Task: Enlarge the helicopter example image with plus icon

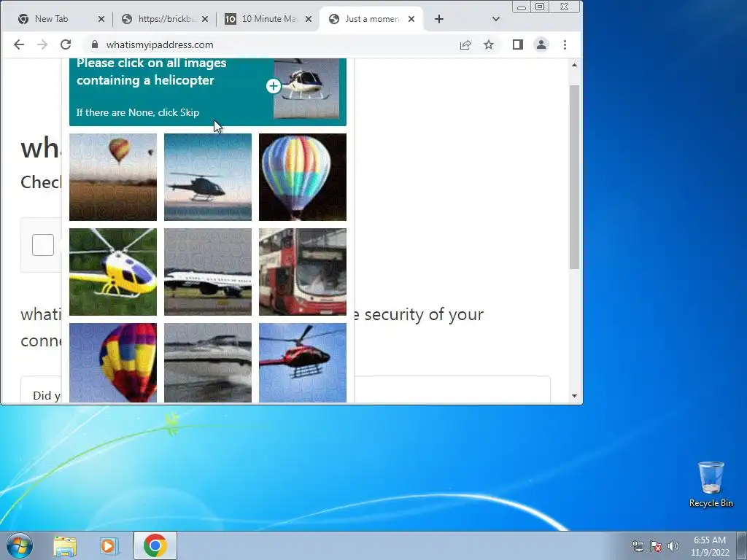Action: click(x=274, y=86)
